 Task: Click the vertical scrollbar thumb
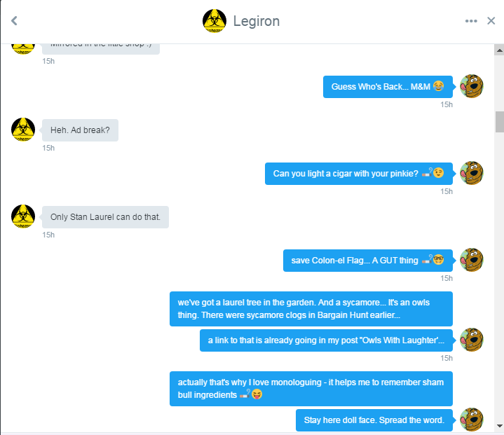click(x=499, y=122)
